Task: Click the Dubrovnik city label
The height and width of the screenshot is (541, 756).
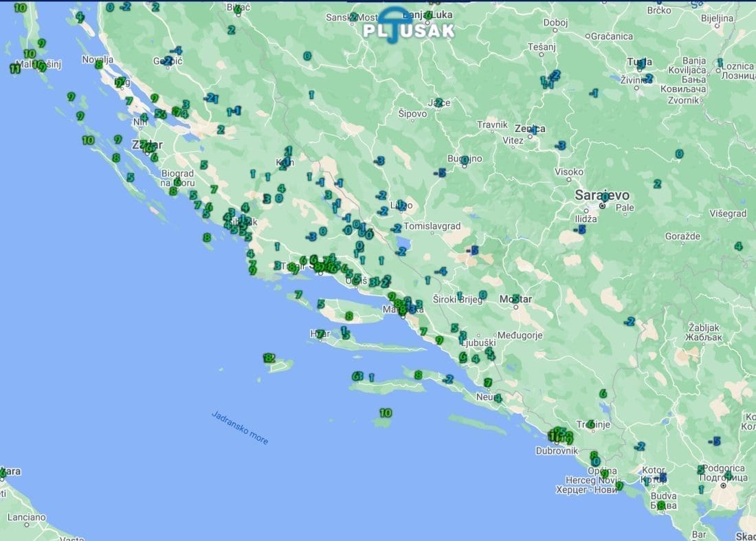Action: tap(556, 451)
